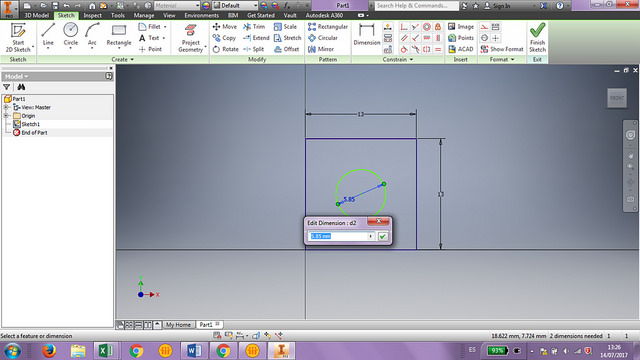Image resolution: width=640 pixels, height=360 pixels.
Task: Open the Inspect ribbon tab
Action: [92, 16]
